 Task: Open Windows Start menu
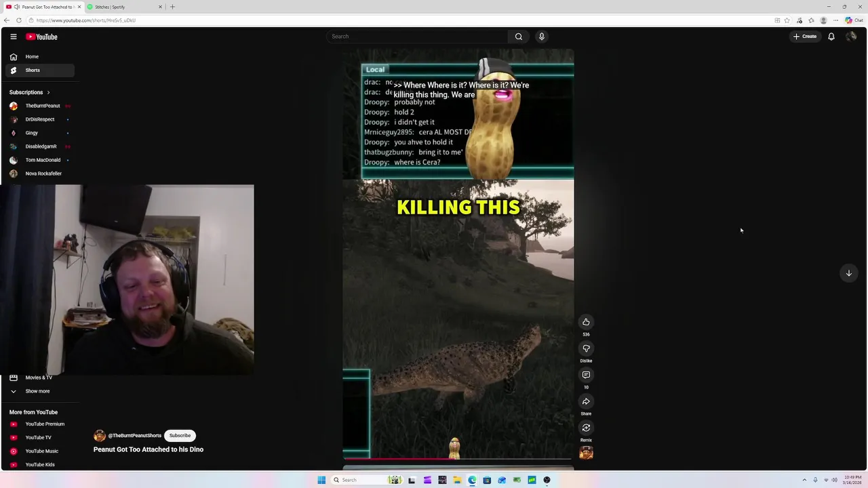point(321,480)
